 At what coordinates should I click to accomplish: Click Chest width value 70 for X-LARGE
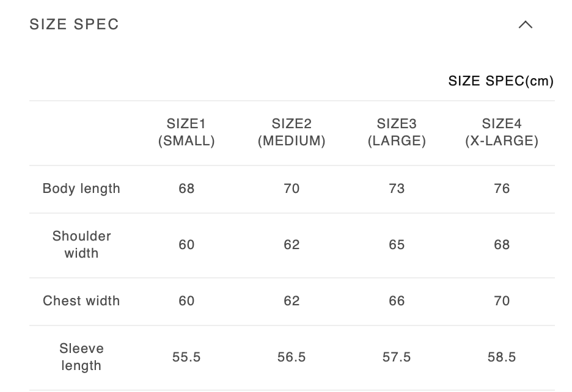[502, 301]
